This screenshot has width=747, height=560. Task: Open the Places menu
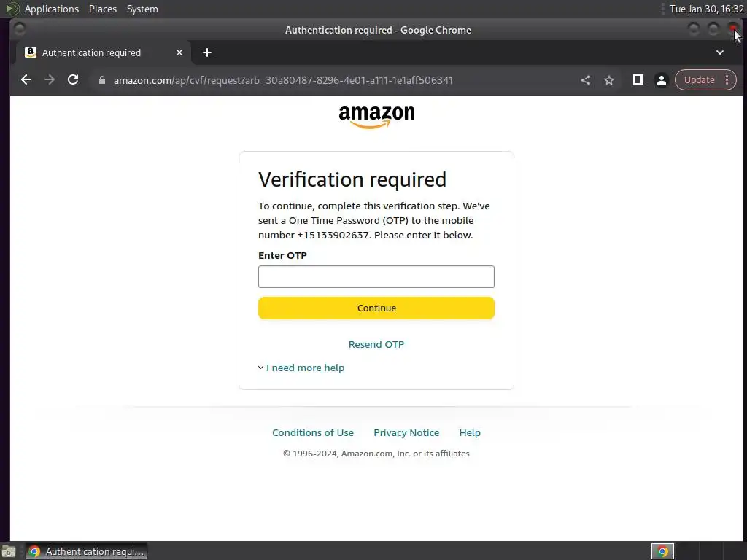103,9
